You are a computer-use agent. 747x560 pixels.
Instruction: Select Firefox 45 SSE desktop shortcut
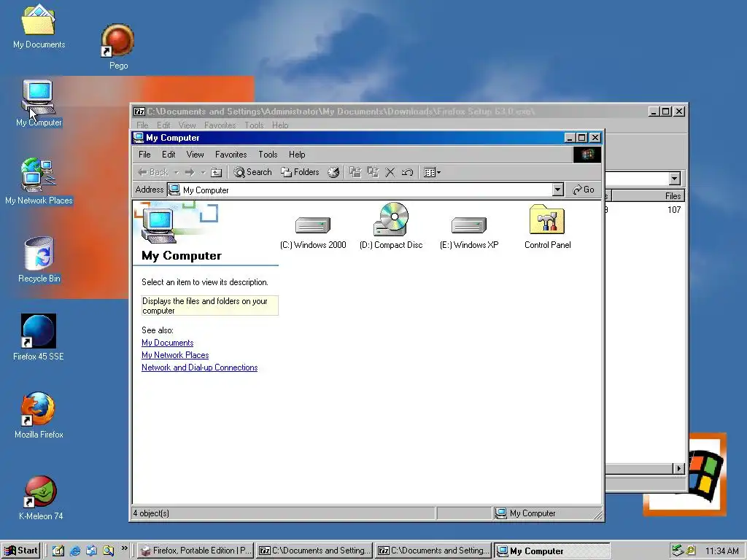[38, 337]
